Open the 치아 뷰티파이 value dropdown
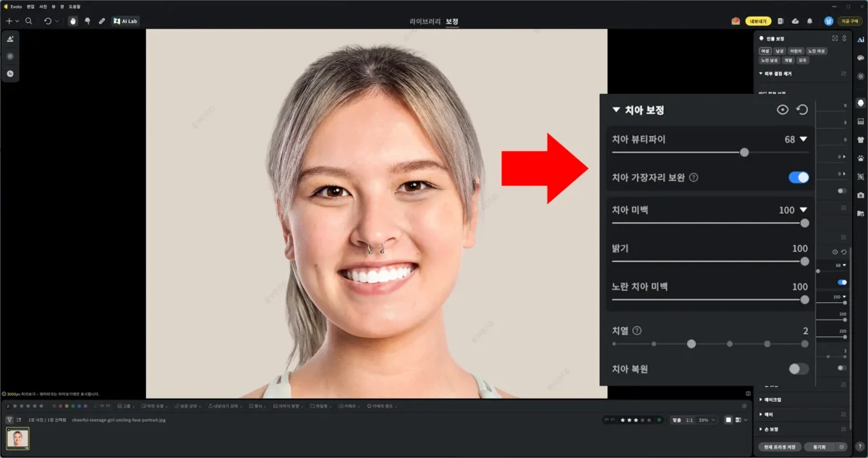This screenshot has height=458, width=868. tap(803, 140)
